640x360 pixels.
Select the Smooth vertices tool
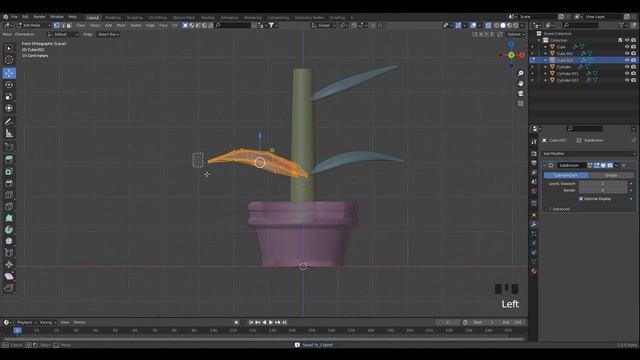pyautogui.click(x=9, y=241)
